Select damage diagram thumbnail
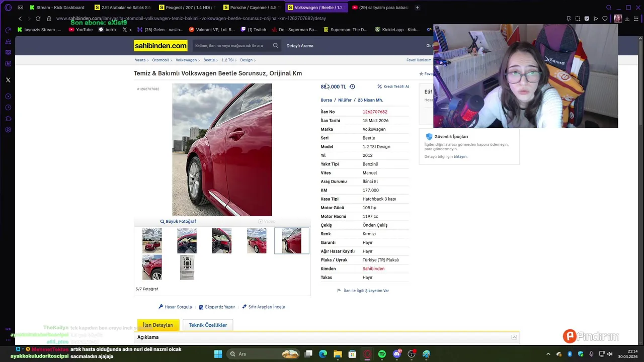 click(x=187, y=267)
